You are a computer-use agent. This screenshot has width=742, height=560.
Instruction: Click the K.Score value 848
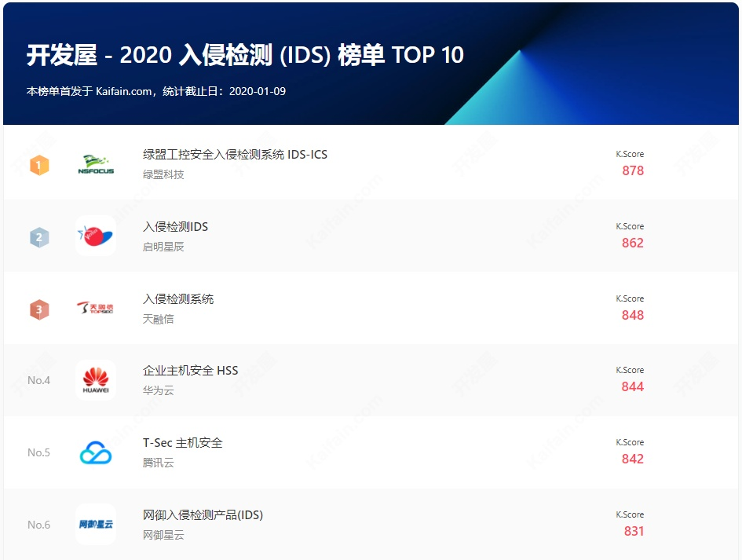coord(633,315)
